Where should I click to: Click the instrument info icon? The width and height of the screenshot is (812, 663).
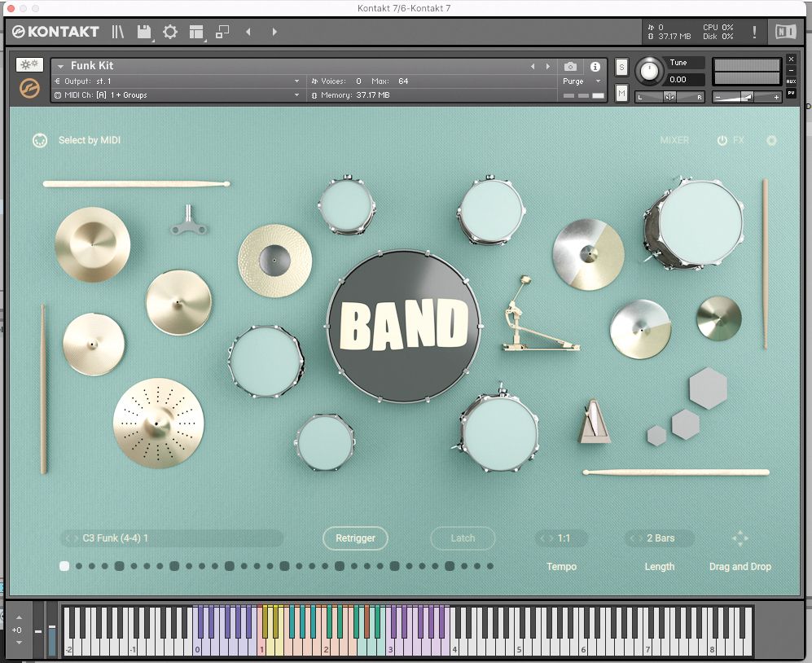[x=596, y=68]
